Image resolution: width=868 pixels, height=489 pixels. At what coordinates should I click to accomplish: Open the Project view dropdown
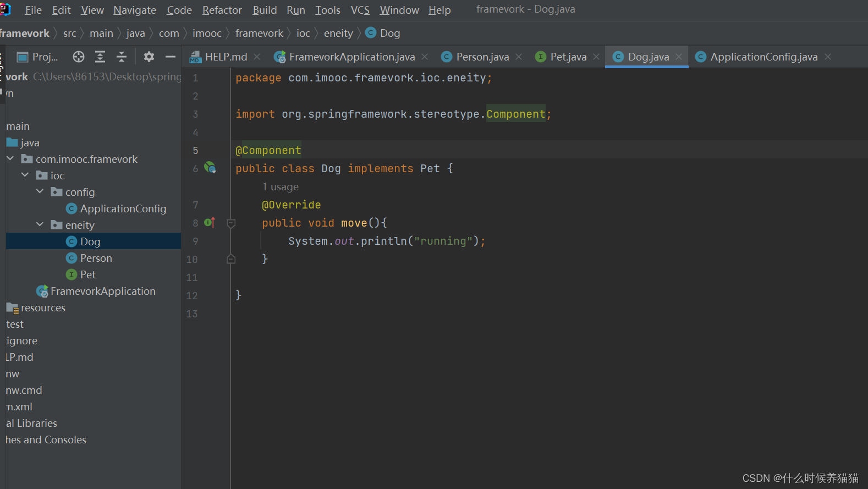pos(37,57)
